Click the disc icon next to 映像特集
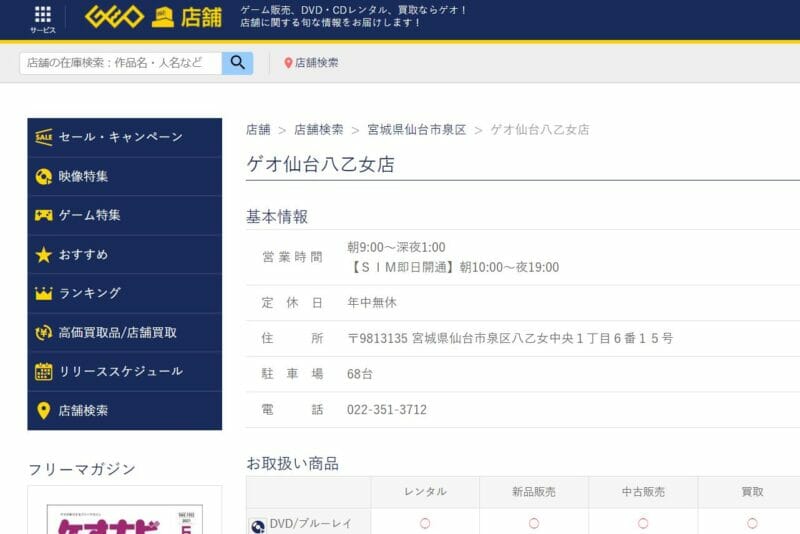Image resolution: width=800 pixels, height=534 pixels. pyautogui.click(x=44, y=176)
